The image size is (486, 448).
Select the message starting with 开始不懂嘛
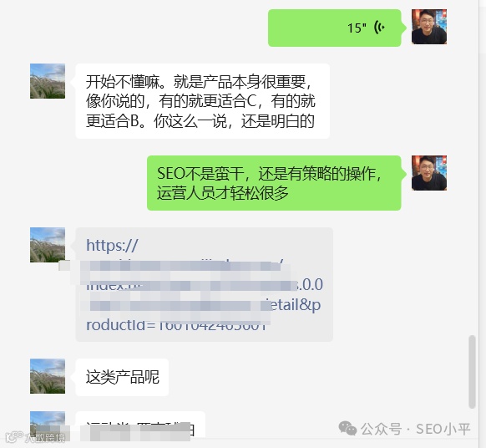(203, 101)
